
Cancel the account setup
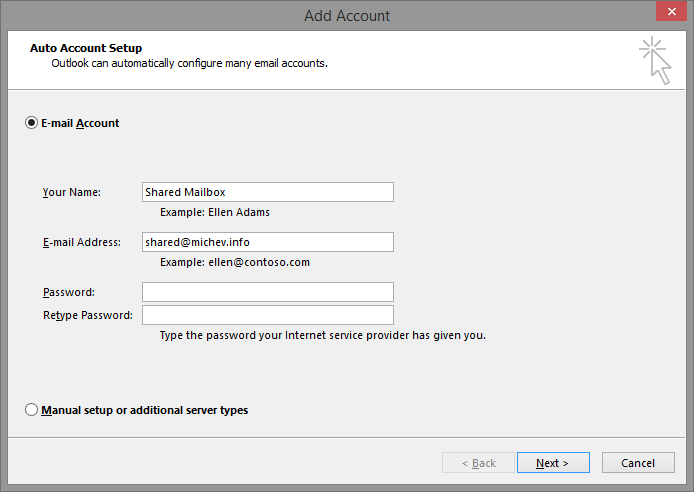638,463
